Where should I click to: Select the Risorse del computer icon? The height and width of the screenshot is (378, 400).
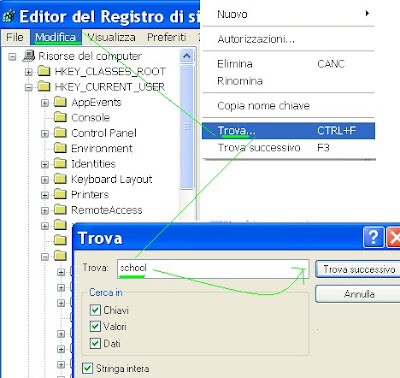pyautogui.click(x=29, y=56)
